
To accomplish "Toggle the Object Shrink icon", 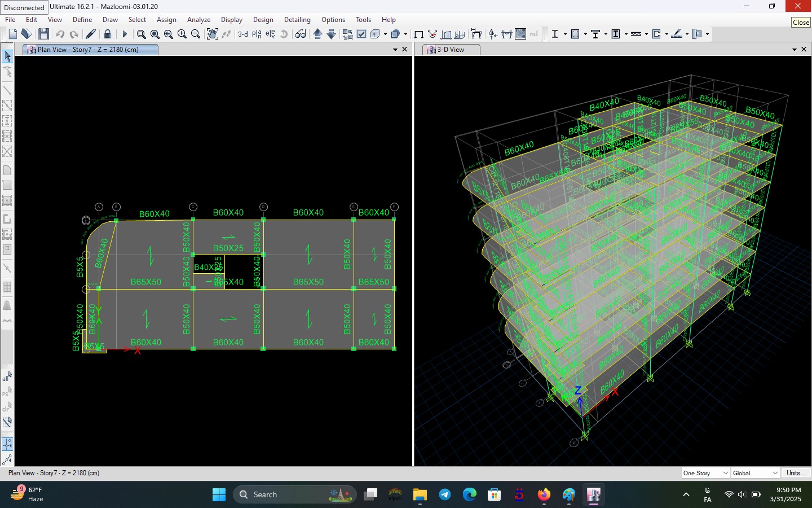I will [347, 34].
